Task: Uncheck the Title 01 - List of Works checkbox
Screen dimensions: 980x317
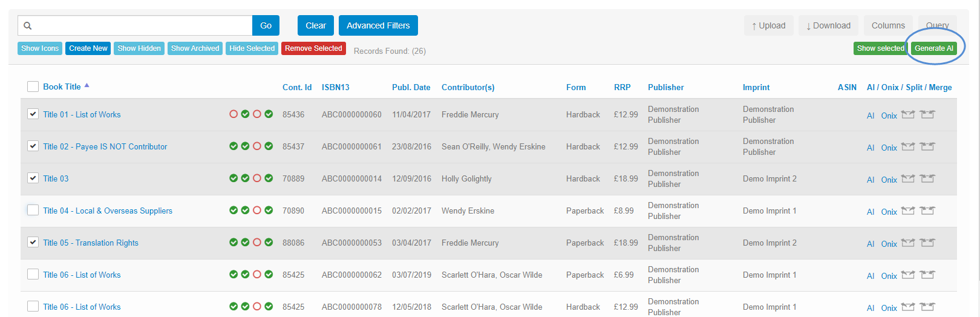Action: pyautogui.click(x=33, y=114)
